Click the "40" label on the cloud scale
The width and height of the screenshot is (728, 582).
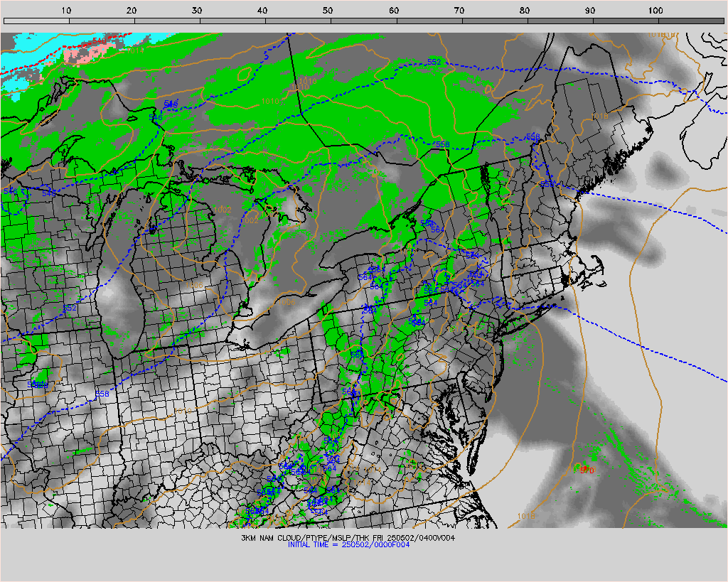pos(262,10)
